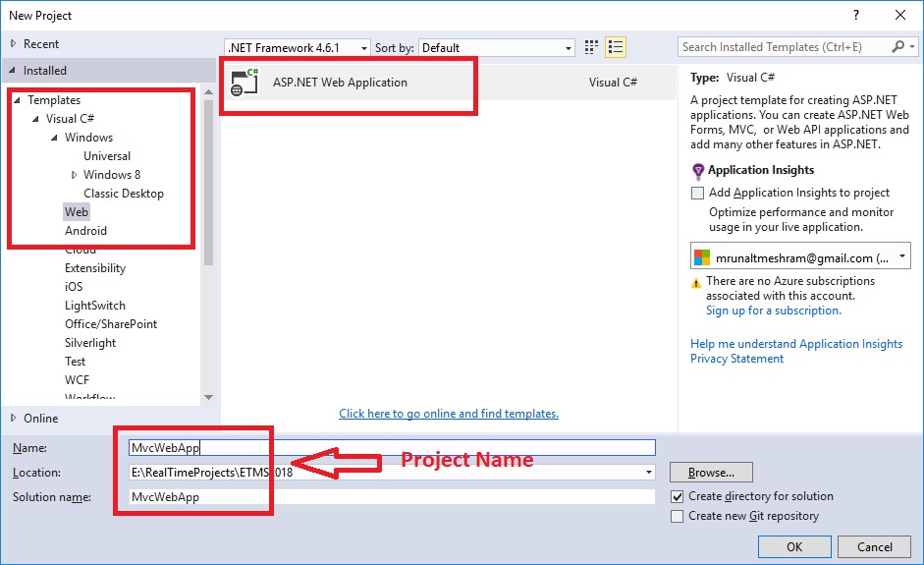Click the Cancel button
This screenshot has height=565, width=924.
coord(875,546)
